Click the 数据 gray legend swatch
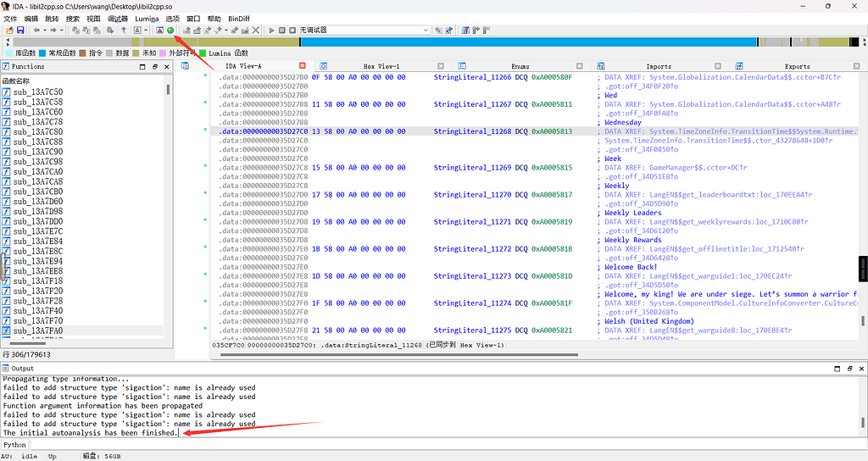868x461 pixels. [x=109, y=53]
